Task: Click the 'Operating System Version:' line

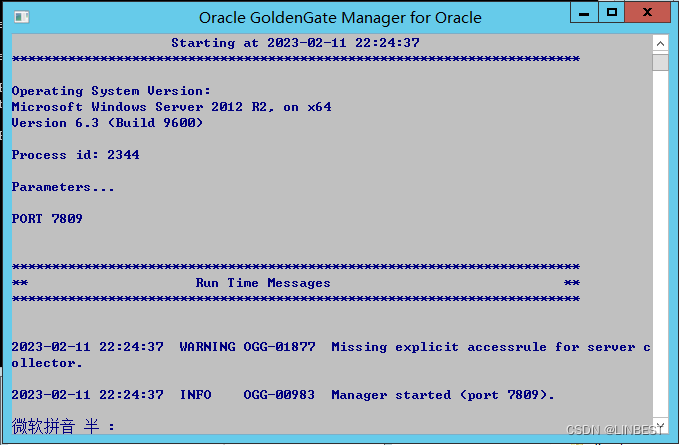Action: point(111,91)
